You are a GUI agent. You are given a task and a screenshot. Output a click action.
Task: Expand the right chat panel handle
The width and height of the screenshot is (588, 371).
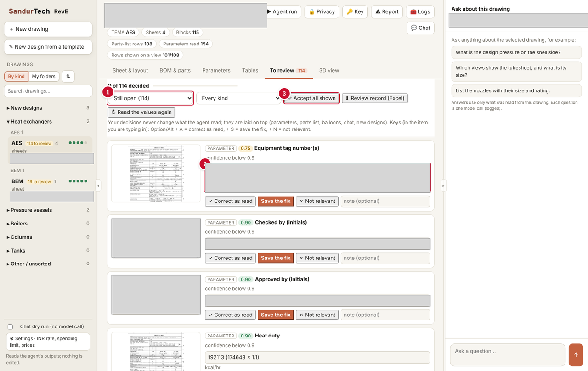443,185
